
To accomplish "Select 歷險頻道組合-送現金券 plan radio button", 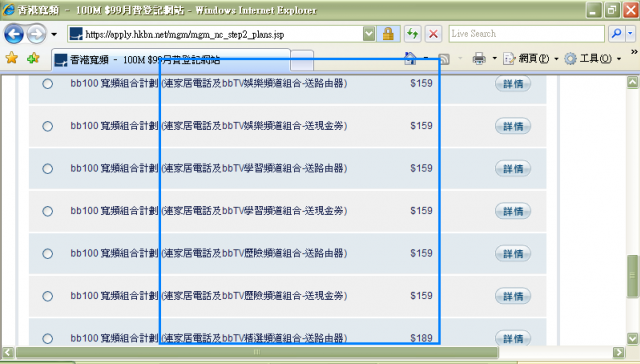I will pos(48,296).
